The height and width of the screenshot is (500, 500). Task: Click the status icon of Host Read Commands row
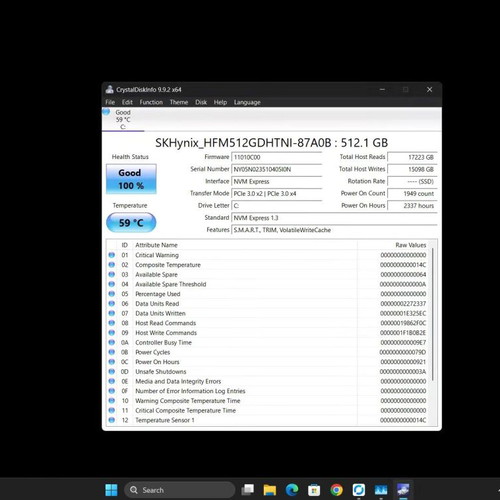pos(112,323)
